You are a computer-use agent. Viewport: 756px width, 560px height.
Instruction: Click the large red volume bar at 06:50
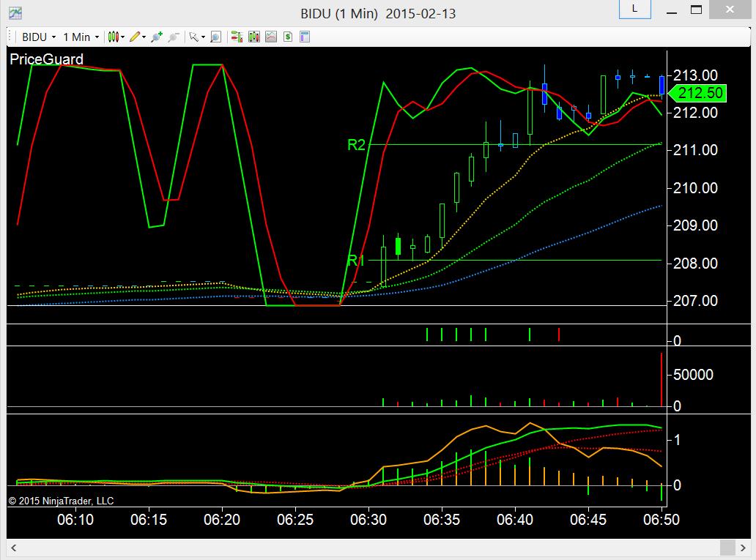[x=661, y=380]
